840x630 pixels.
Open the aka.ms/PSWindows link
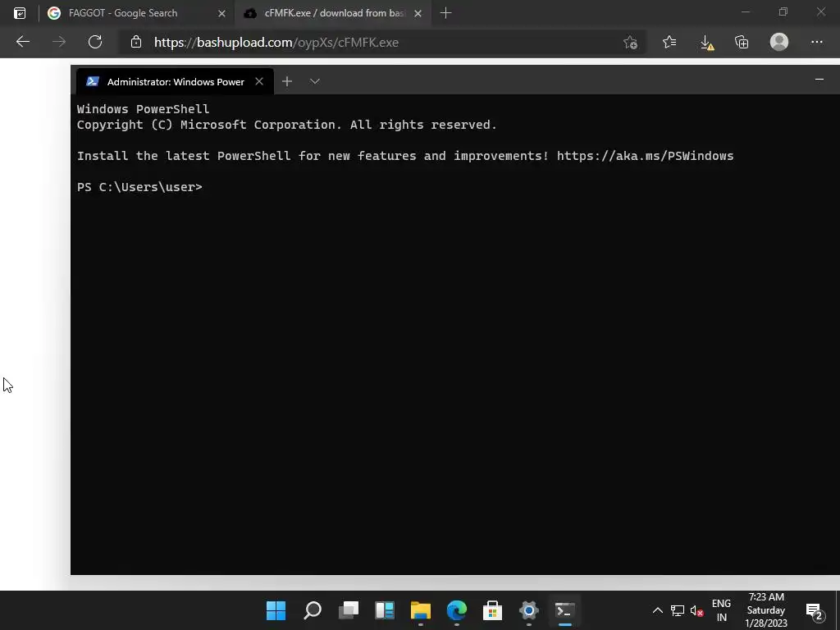(x=645, y=156)
